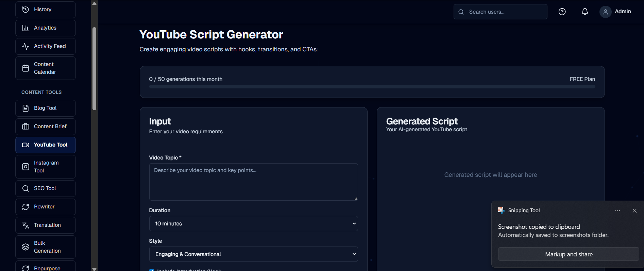Screen dimensions: 644x271
Task: Click into the Video Topic text area
Action: tap(253, 182)
